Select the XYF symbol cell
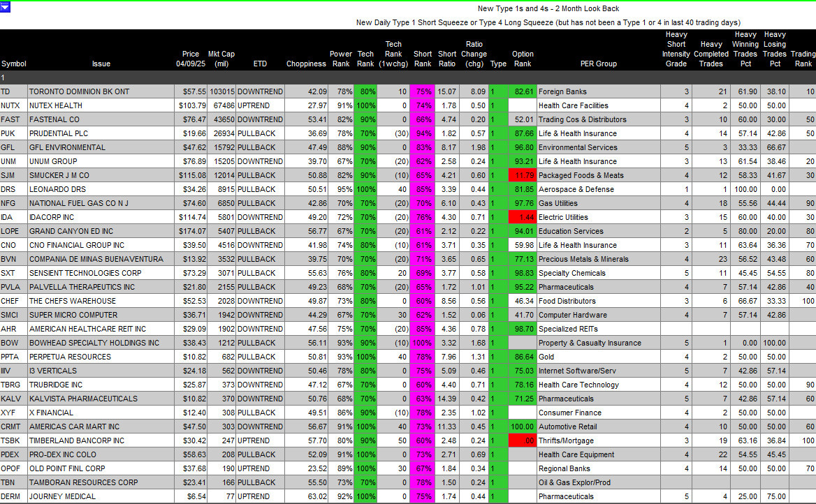 click(x=13, y=413)
